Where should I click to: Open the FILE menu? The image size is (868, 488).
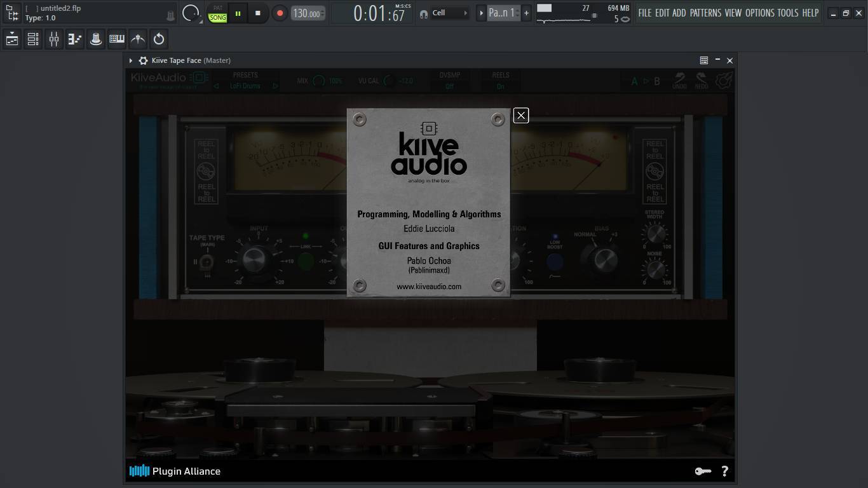click(645, 13)
